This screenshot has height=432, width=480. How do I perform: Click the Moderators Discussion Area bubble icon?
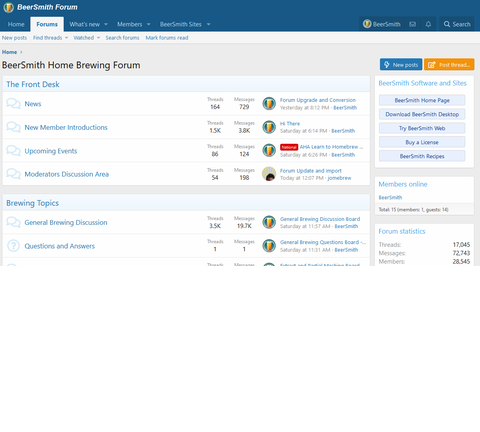tap(13, 174)
